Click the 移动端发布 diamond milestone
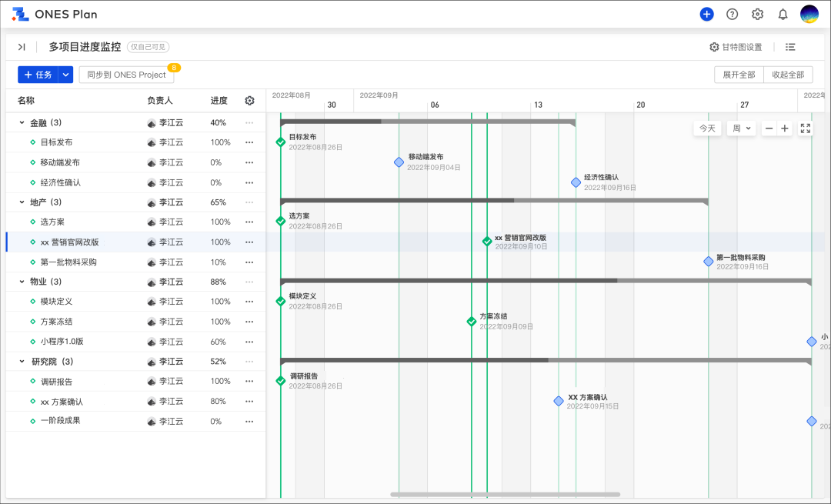The image size is (831, 504). [x=399, y=162]
